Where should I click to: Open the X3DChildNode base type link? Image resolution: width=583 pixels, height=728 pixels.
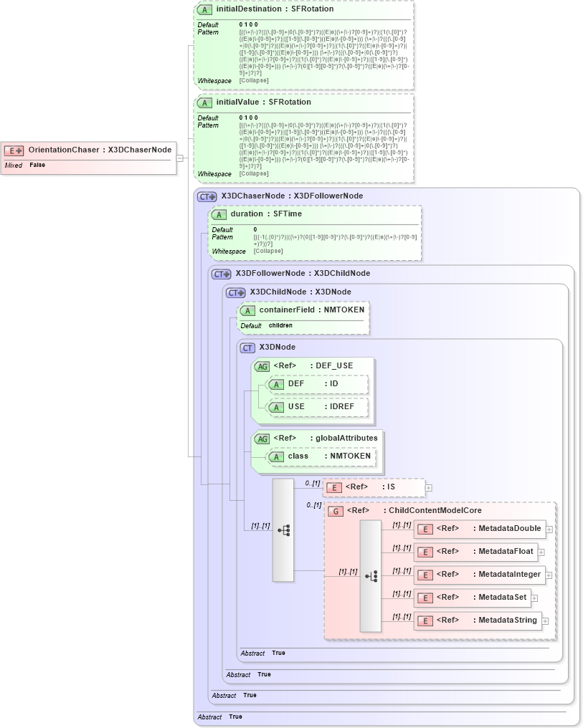(x=342, y=274)
